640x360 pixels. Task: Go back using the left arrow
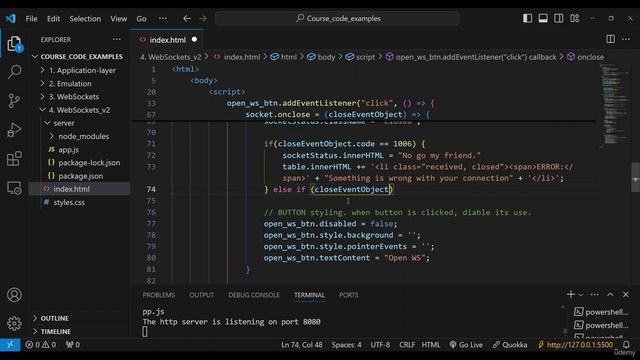click(187, 18)
